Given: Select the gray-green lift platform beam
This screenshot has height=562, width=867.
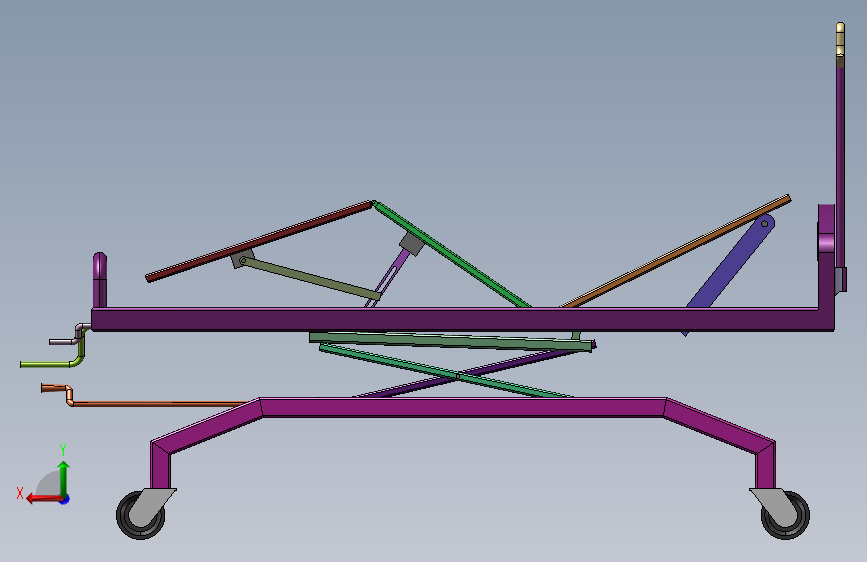Looking at the screenshot, I should click(x=451, y=341).
